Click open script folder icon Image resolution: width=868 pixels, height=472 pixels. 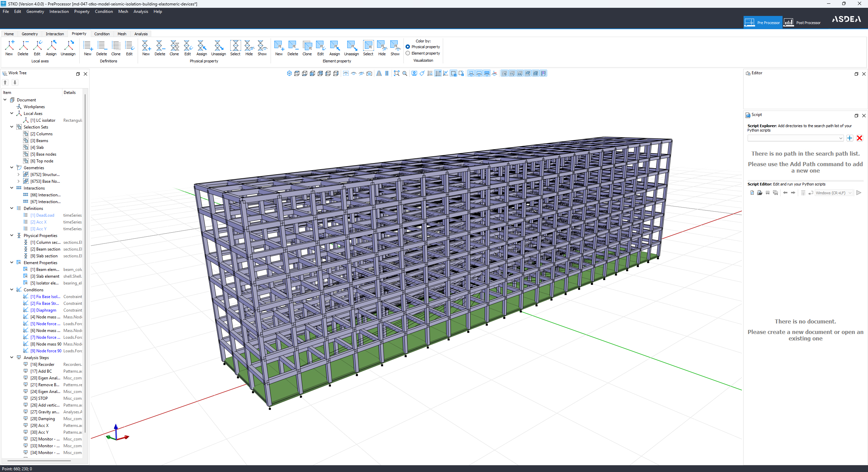pyautogui.click(x=760, y=193)
